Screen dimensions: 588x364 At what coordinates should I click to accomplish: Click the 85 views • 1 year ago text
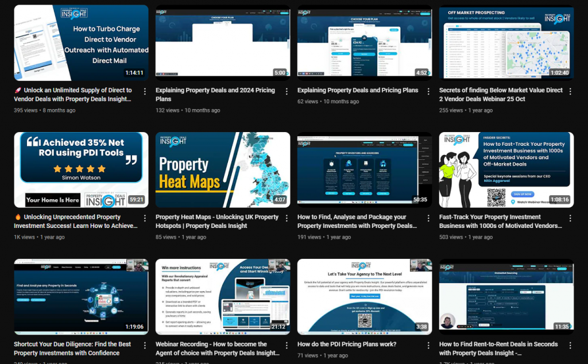point(181,237)
